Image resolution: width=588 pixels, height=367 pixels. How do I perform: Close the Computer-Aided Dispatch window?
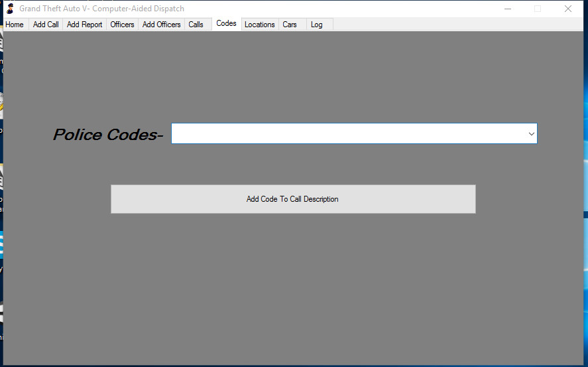pos(568,9)
